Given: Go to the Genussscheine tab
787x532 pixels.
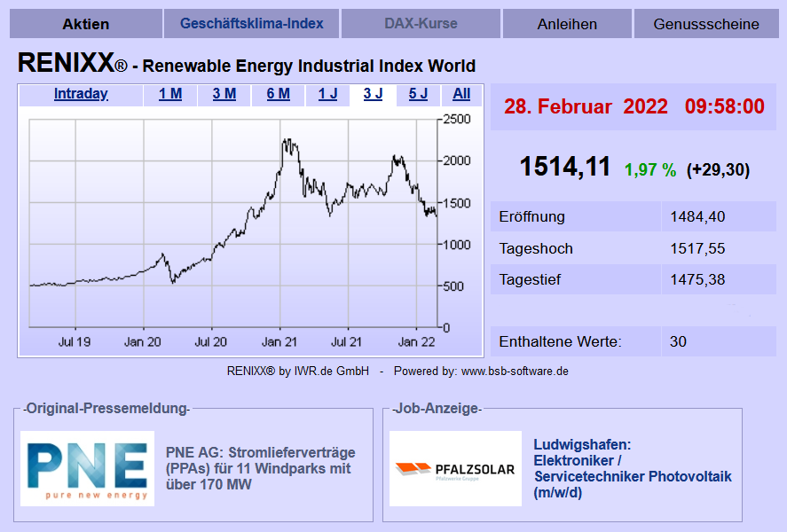Looking at the screenshot, I should (706, 24).
